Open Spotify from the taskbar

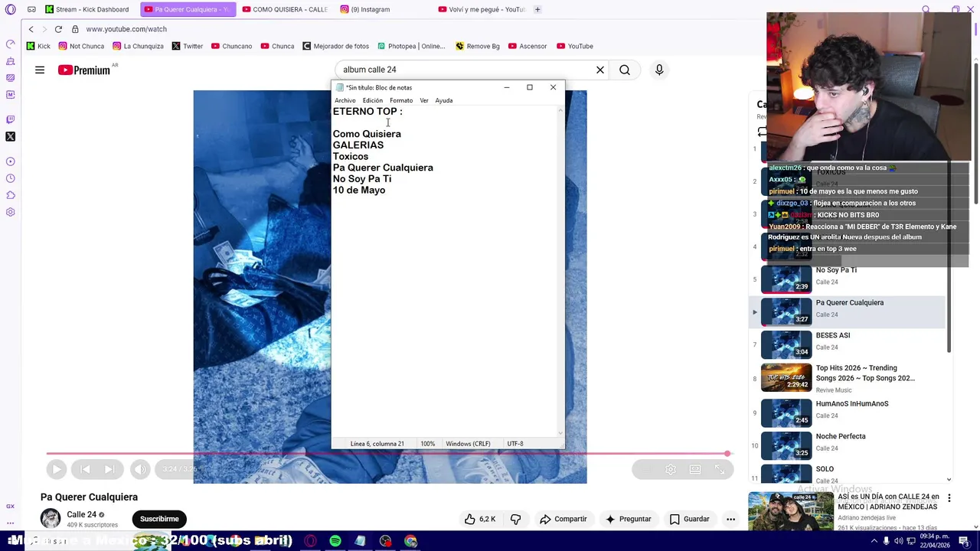tap(335, 541)
